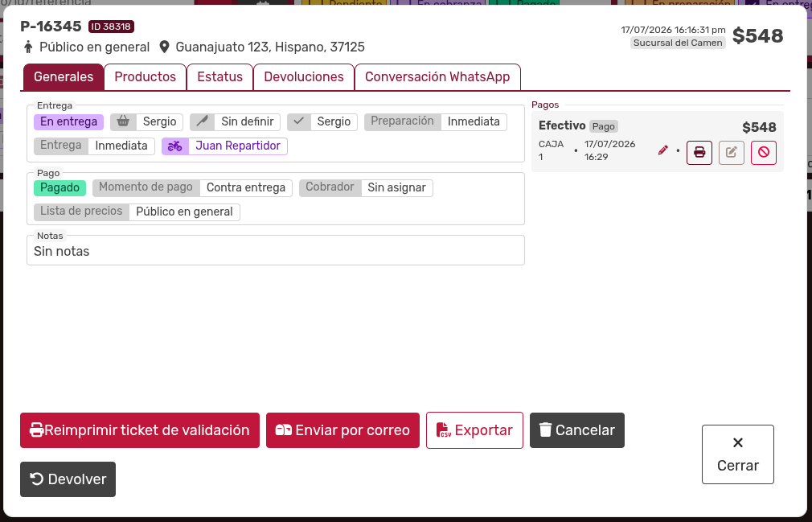This screenshot has height=522, width=812.
Task: Click the order number P-16345
Action: tap(51, 27)
